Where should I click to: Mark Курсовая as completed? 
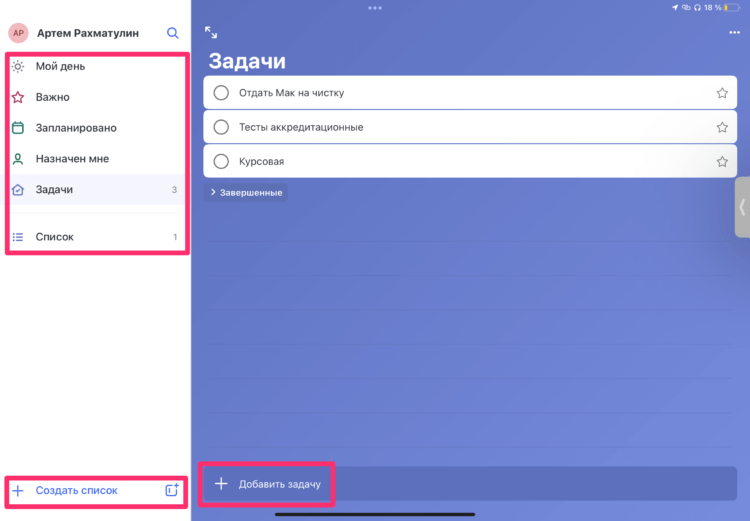coord(221,162)
